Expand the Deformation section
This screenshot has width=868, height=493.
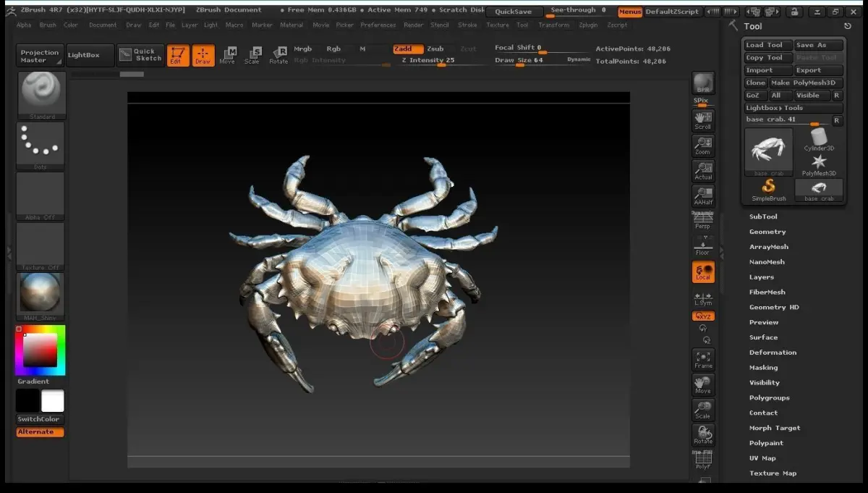773,353
